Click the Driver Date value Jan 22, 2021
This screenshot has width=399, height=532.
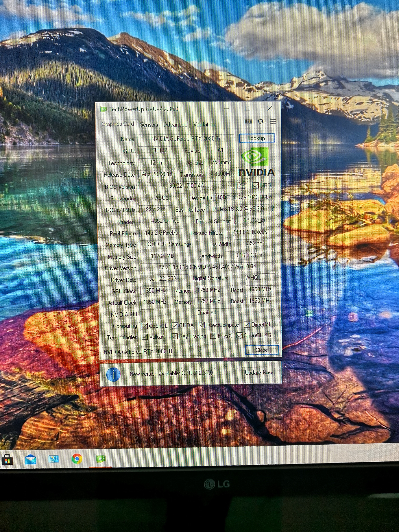click(164, 278)
